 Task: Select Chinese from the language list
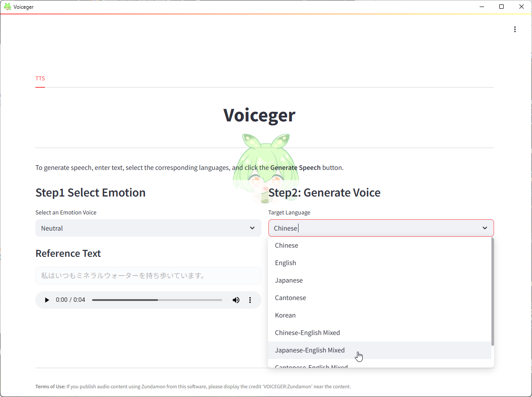287,245
